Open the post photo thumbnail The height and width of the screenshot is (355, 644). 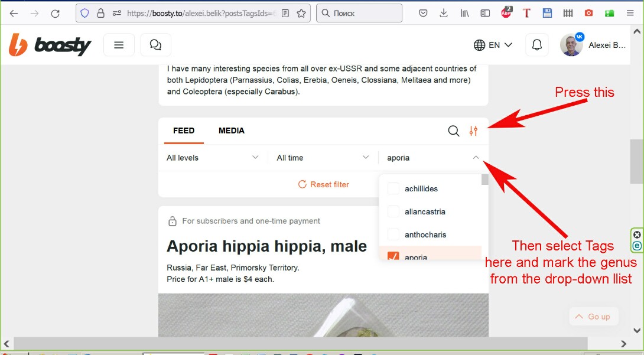(x=324, y=315)
